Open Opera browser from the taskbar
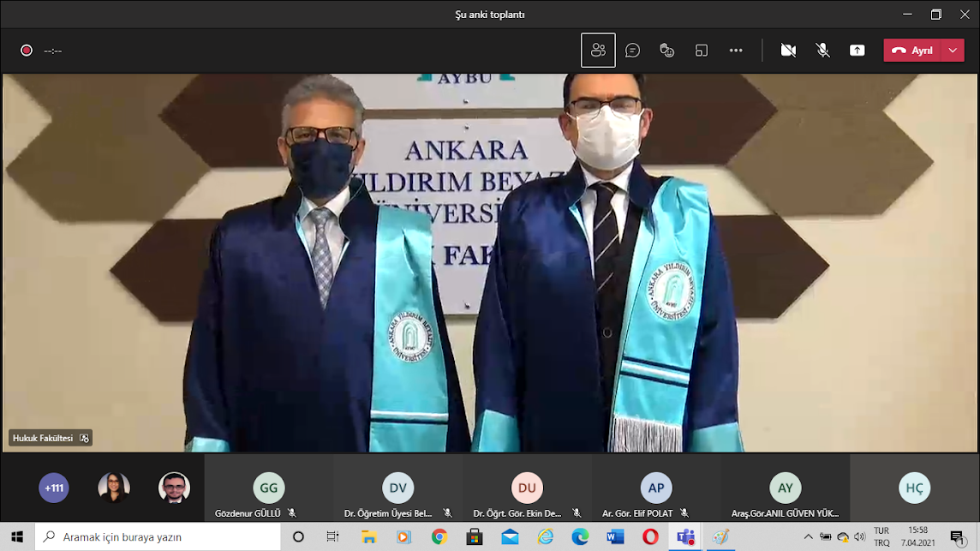Viewport: 980px width, 551px height. coord(650,537)
